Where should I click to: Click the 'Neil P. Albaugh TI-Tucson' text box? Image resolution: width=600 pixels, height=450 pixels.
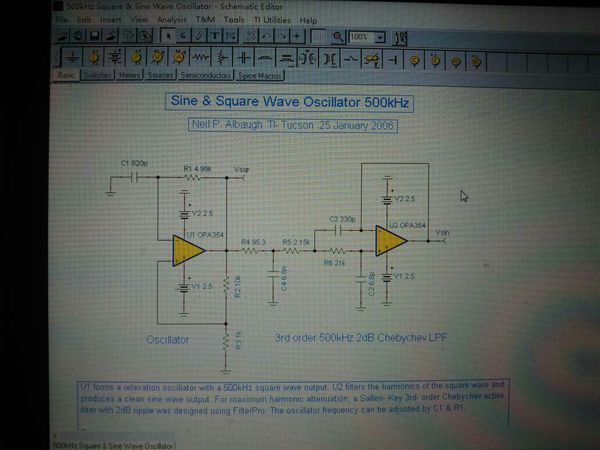pyautogui.click(x=293, y=125)
